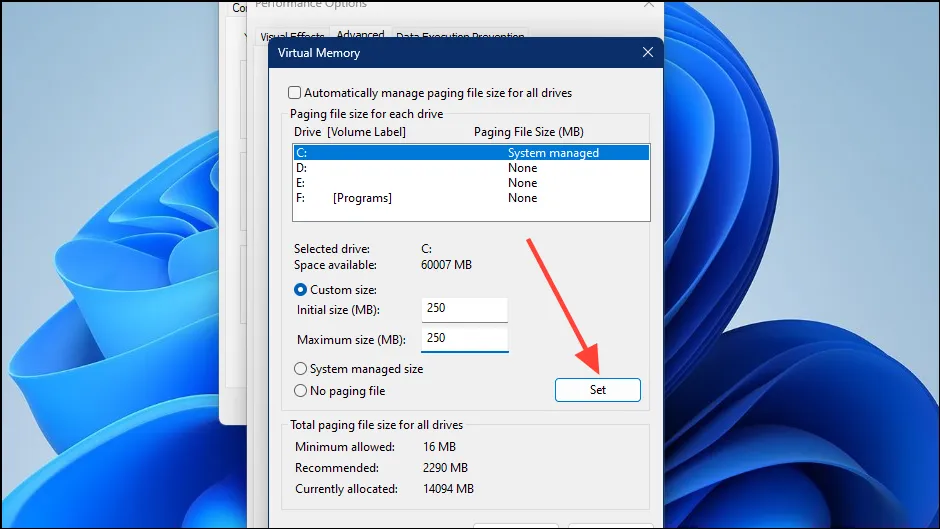Switch to the Advanced tab

(359, 36)
